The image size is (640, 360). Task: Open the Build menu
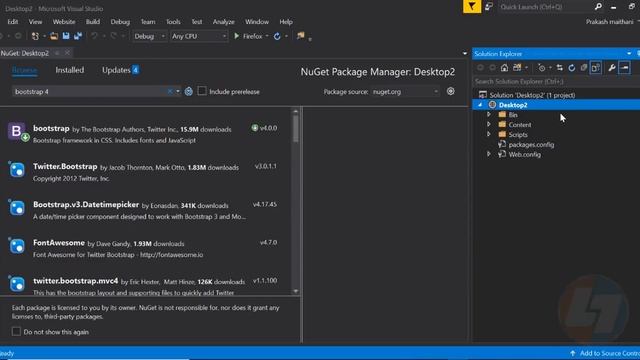[x=93, y=22]
